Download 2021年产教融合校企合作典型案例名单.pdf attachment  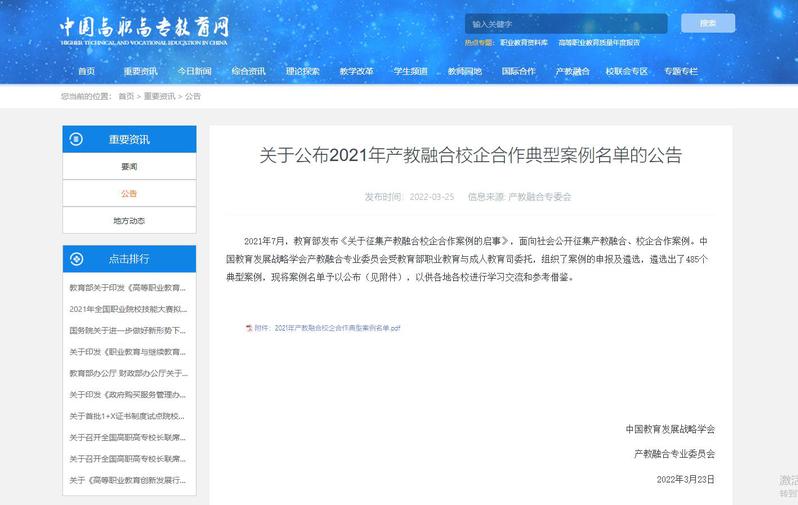coord(327,328)
